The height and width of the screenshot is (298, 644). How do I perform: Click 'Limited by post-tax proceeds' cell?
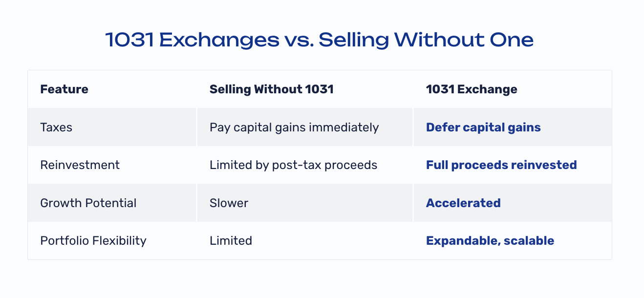pyautogui.click(x=293, y=165)
